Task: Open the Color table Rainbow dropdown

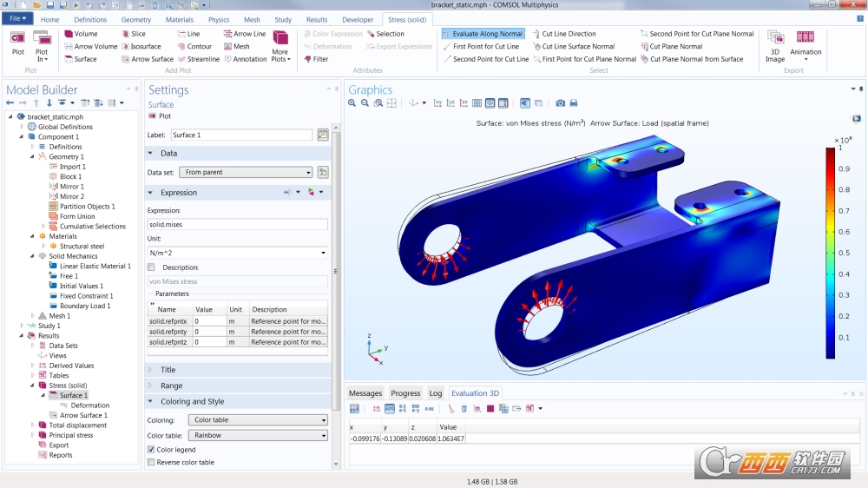Action: (258, 435)
